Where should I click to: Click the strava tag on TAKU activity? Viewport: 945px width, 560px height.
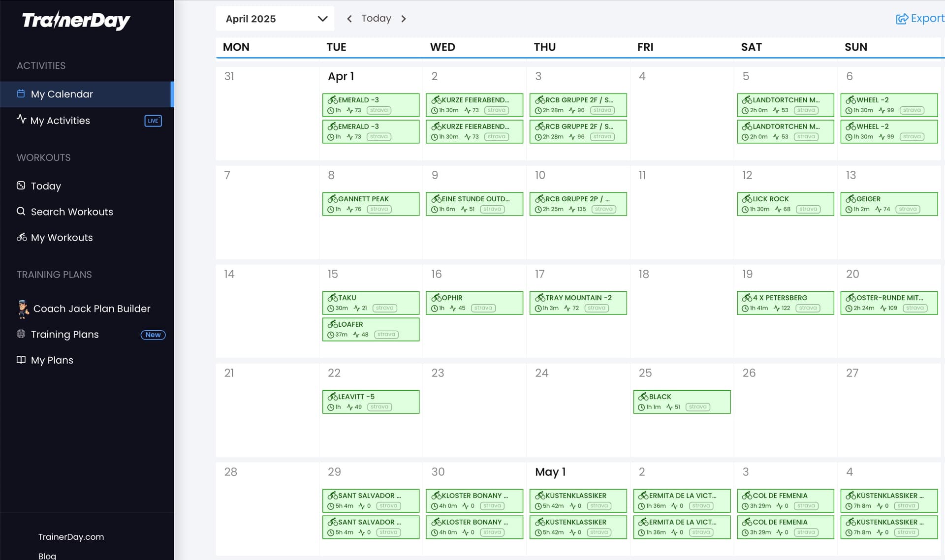[x=384, y=308]
